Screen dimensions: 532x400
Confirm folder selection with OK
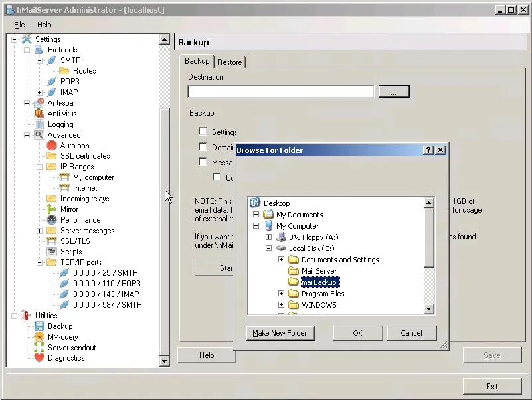(357, 332)
